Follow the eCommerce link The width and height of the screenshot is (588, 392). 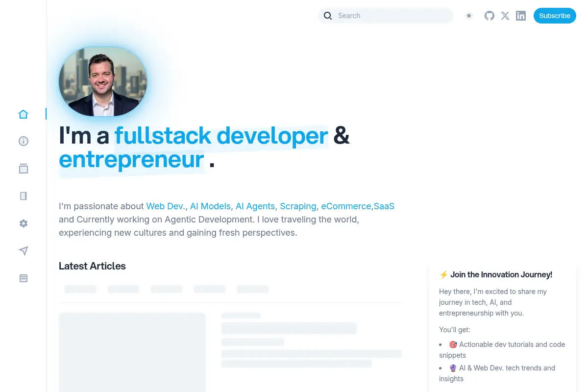pyautogui.click(x=346, y=206)
